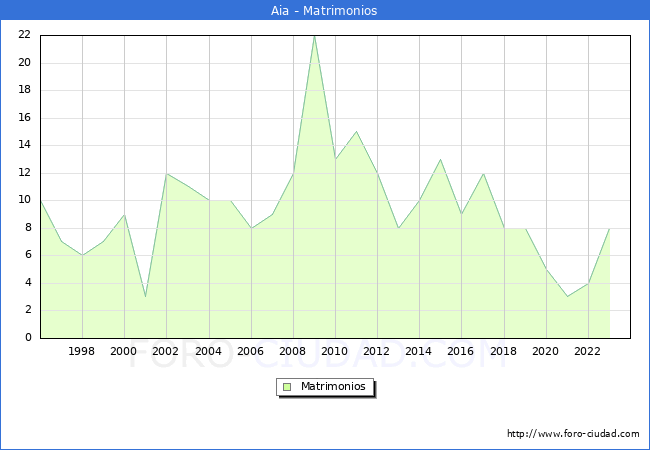Click the 2014 x-axis label
Image resolution: width=650 pixels, height=450 pixels.
[x=419, y=351]
